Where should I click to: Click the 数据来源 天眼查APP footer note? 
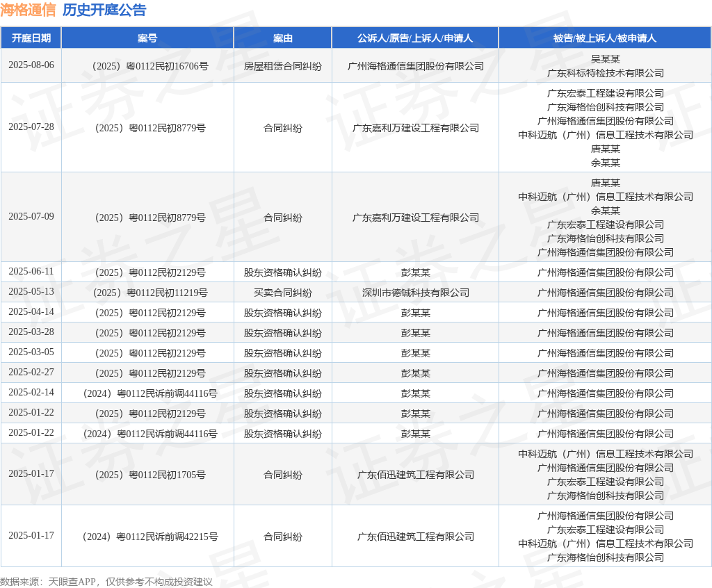(x=106, y=582)
